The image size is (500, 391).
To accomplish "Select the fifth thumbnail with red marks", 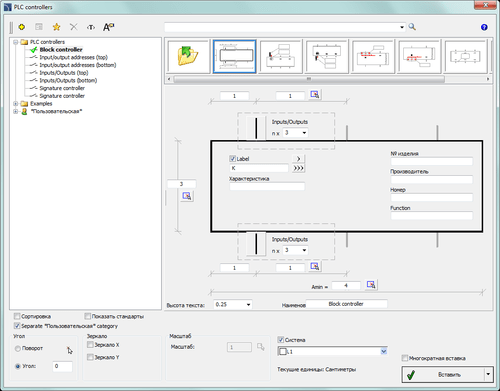I will [x=373, y=56].
